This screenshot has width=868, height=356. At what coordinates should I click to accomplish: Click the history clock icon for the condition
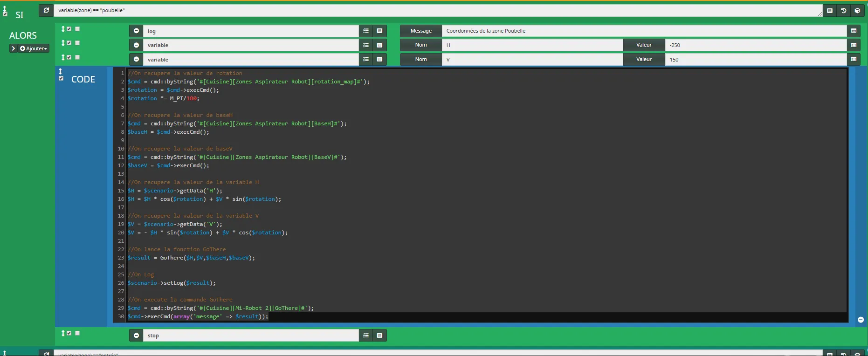pyautogui.click(x=843, y=10)
